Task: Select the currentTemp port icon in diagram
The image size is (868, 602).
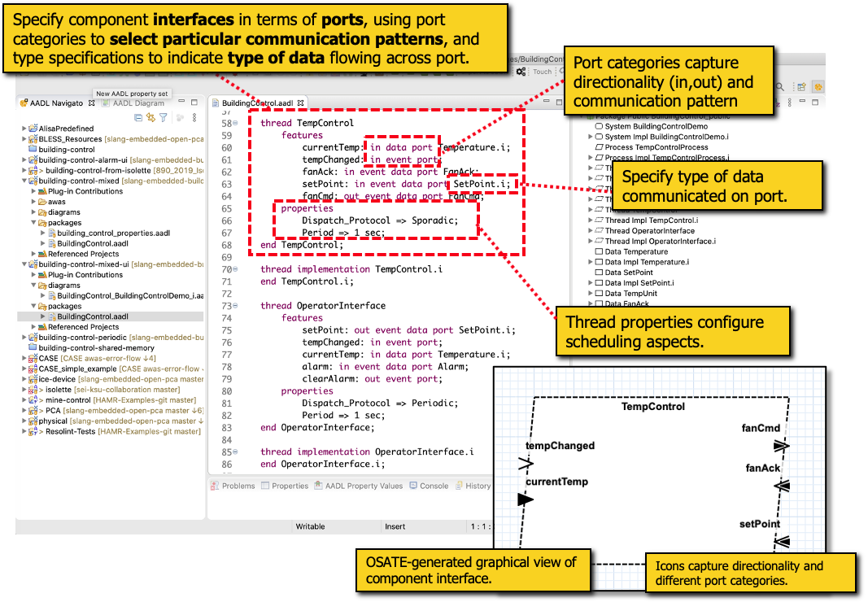Action: [526, 499]
